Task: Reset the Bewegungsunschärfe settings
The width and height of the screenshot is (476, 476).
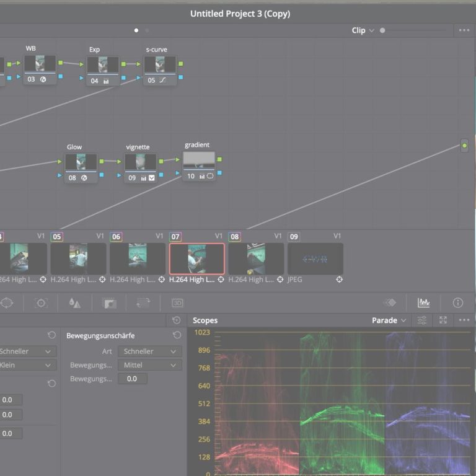Action: (x=177, y=335)
